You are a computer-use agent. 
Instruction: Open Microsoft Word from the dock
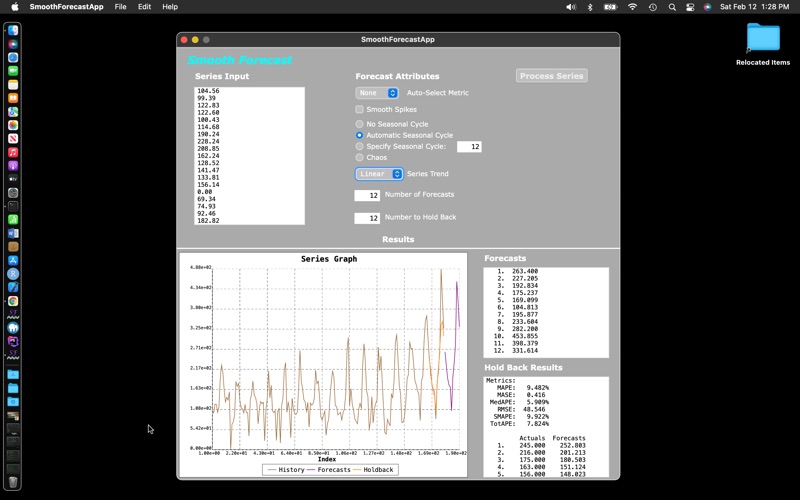pyautogui.click(x=13, y=233)
